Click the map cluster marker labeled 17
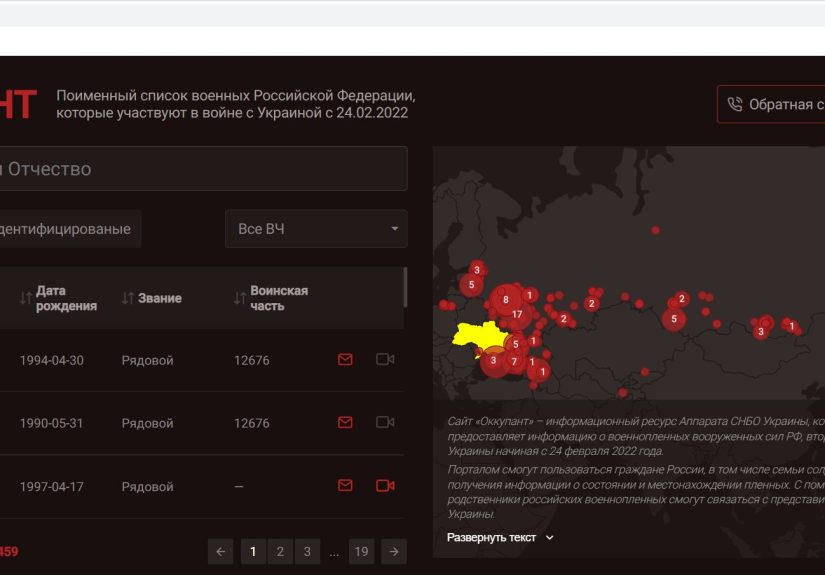The width and height of the screenshot is (825, 575). coord(516,314)
